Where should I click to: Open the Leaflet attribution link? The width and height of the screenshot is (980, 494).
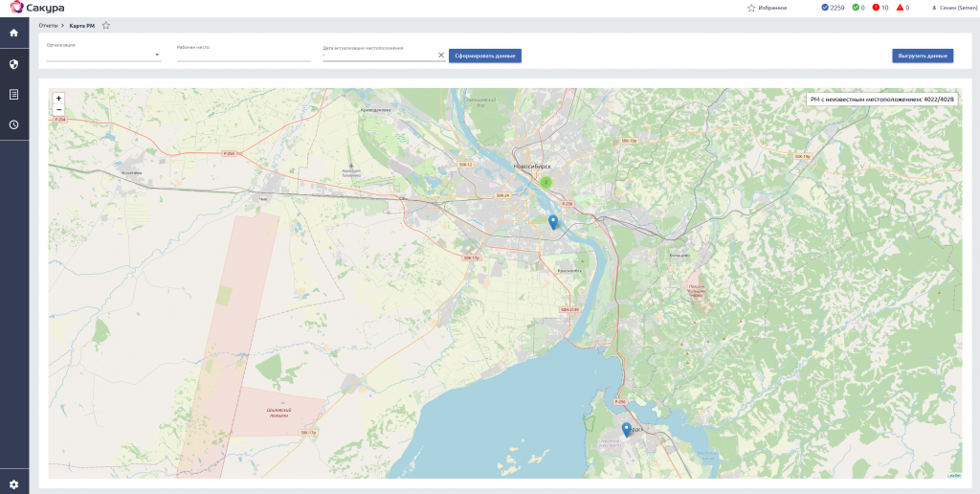click(954, 475)
